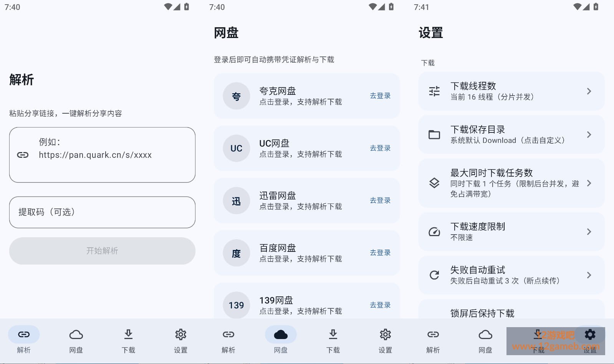Viewport: 614px width, 364px height.
Task: Click the layers icon beside 最大同时下载任务数
Action: 434,183
